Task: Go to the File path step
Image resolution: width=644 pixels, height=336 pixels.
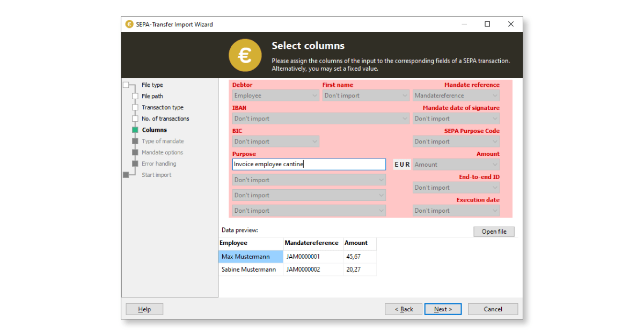Action: 152,96
